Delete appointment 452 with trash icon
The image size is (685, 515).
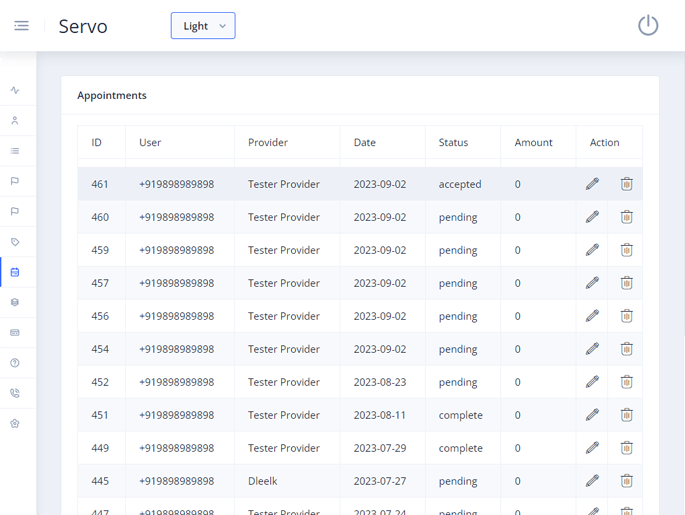pyautogui.click(x=626, y=382)
